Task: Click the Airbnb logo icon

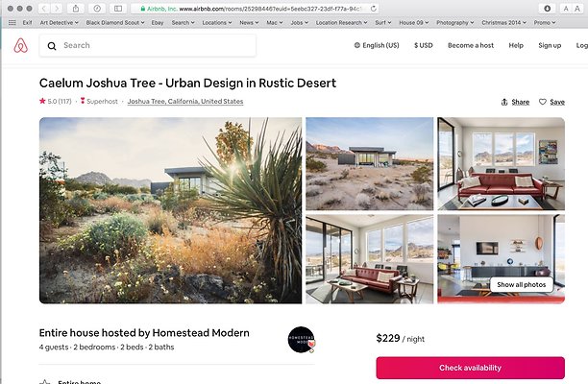Action: (20, 45)
